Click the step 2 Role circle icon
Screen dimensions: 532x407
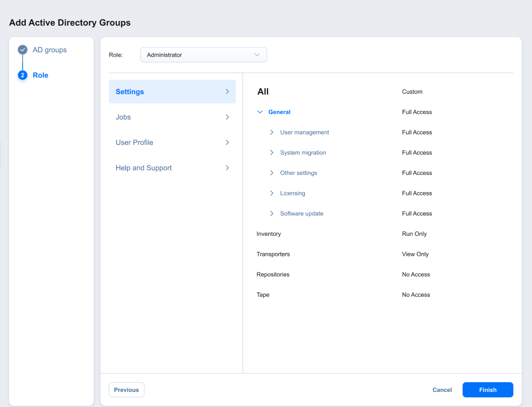(23, 75)
